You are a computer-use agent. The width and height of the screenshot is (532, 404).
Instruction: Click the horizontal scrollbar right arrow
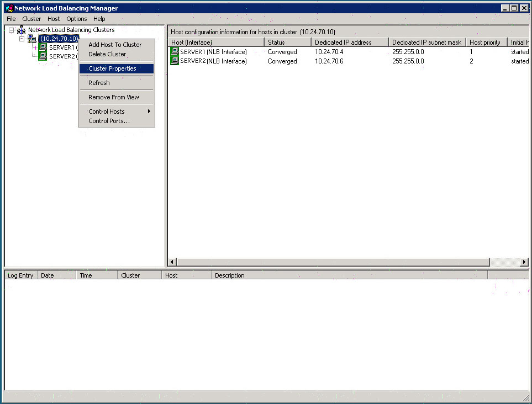[524, 262]
